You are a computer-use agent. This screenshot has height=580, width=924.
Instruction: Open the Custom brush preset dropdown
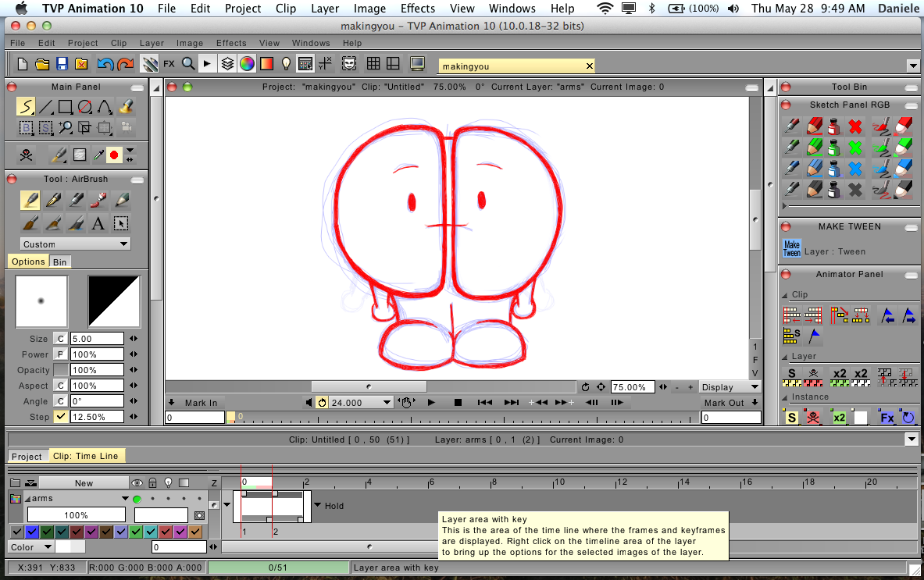click(x=75, y=244)
